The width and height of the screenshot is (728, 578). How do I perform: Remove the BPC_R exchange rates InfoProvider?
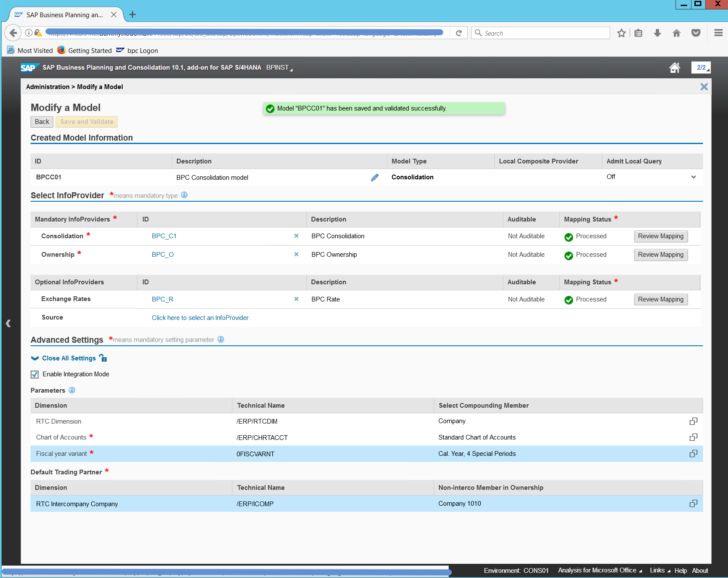(296, 299)
